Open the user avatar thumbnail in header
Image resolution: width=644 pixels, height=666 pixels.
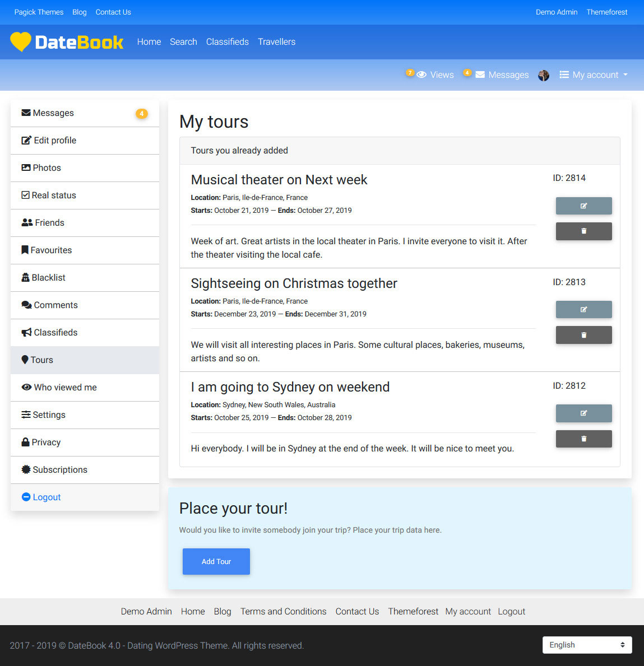(x=543, y=75)
